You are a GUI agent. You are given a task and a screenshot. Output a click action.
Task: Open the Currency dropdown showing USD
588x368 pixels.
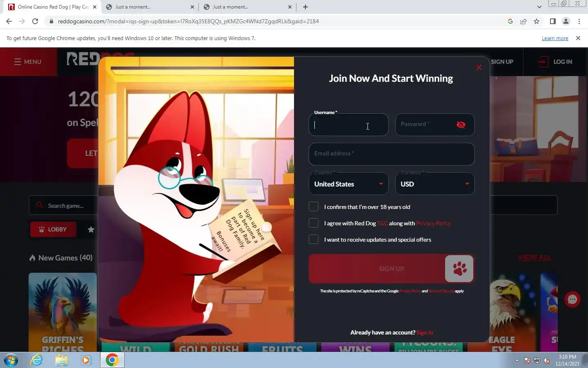click(x=435, y=184)
